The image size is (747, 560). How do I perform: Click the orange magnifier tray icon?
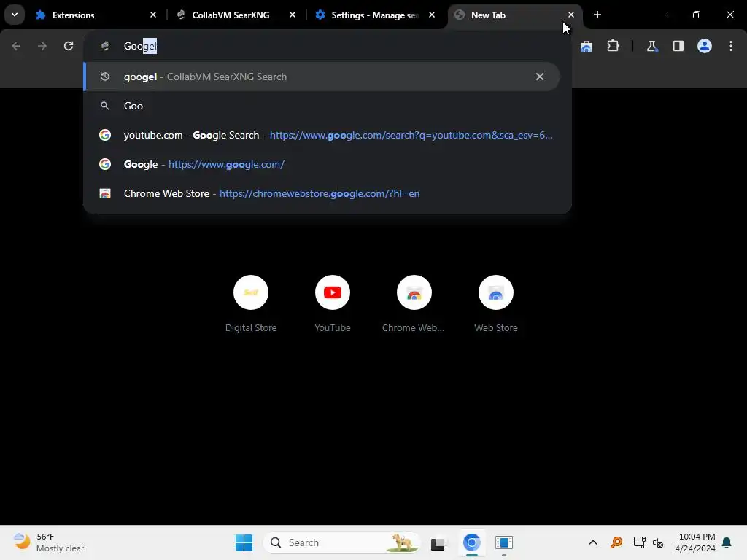click(616, 542)
